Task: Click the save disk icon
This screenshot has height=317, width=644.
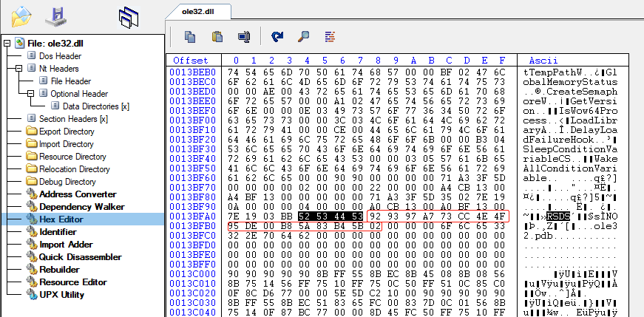Action: [x=56, y=18]
